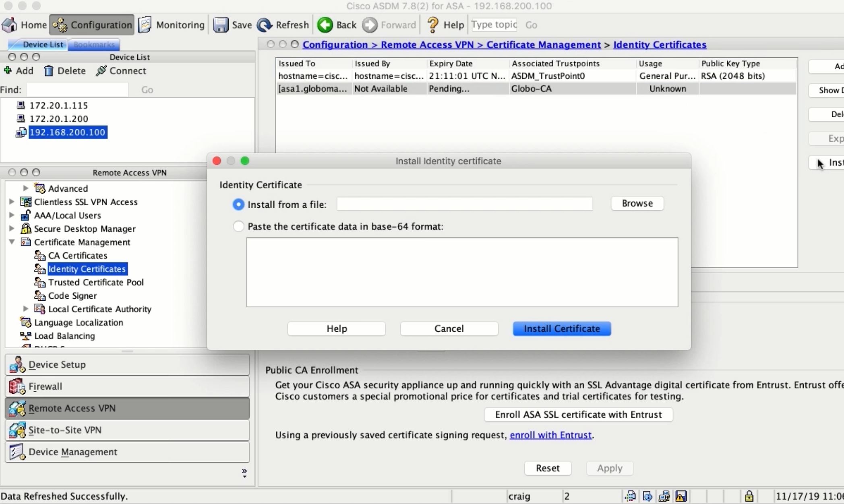
Task: Select Trusted Certificate Pool in the tree
Action: pos(96,282)
